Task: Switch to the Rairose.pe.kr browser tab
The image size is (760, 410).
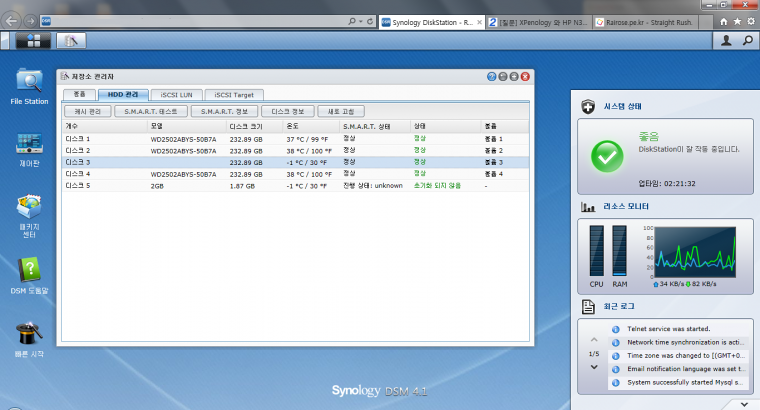Action: coord(646,22)
